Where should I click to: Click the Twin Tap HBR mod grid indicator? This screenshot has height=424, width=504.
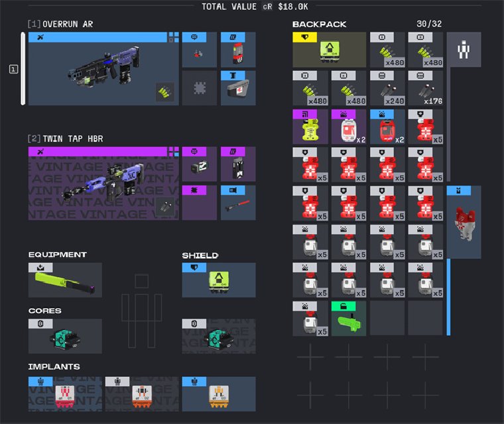(x=174, y=152)
